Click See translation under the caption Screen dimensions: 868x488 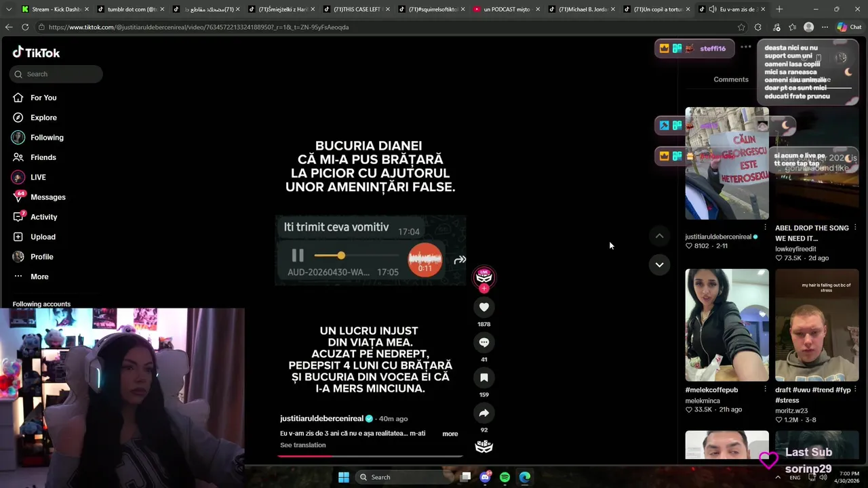pos(303,445)
